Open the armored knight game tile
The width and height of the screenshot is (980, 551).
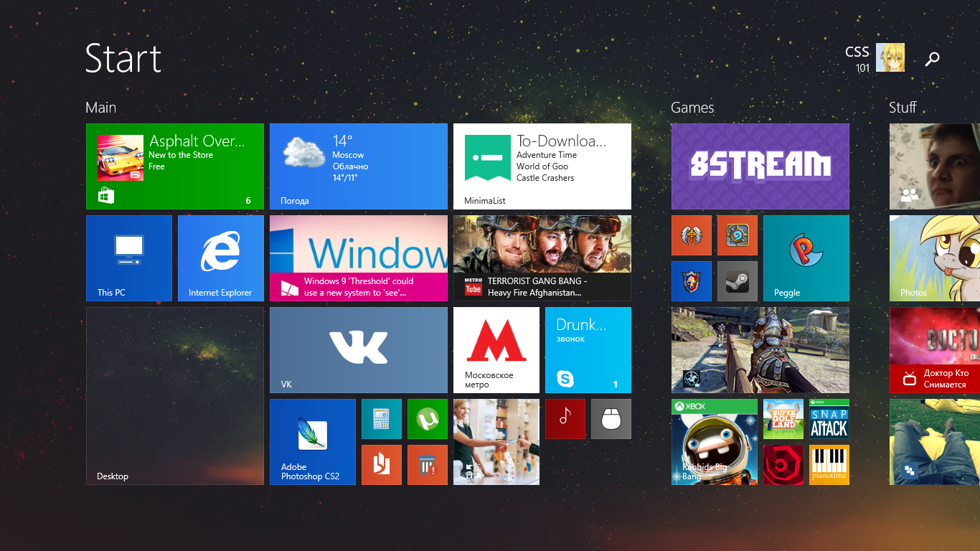coord(760,350)
